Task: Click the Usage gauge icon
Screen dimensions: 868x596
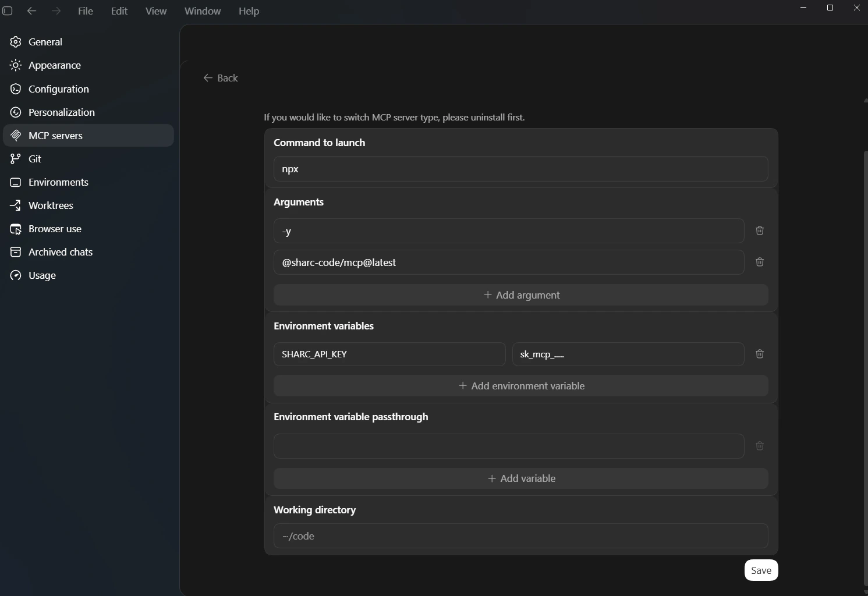Action: point(16,275)
